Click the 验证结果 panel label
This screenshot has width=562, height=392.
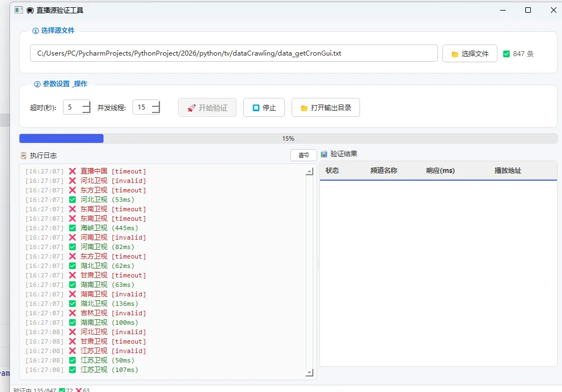point(344,154)
